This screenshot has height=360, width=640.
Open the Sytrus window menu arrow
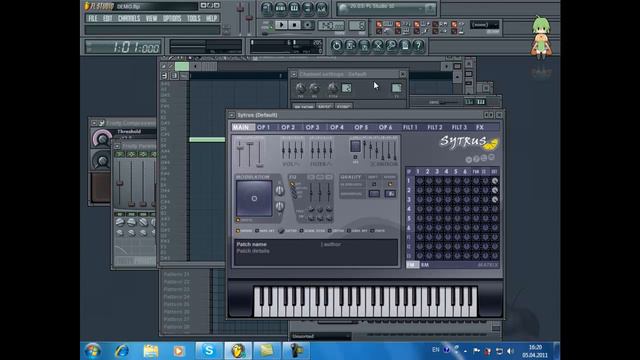pyautogui.click(x=231, y=115)
